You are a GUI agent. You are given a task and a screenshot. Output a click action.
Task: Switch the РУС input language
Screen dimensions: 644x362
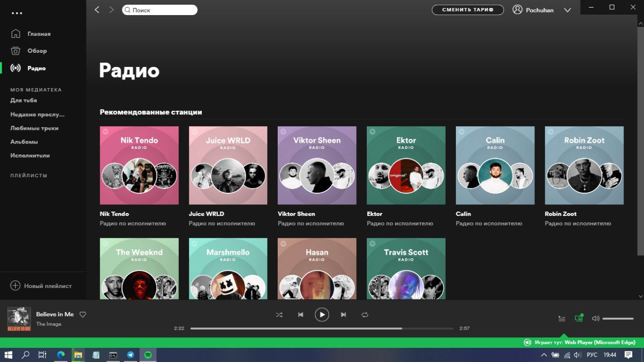[593, 355]
